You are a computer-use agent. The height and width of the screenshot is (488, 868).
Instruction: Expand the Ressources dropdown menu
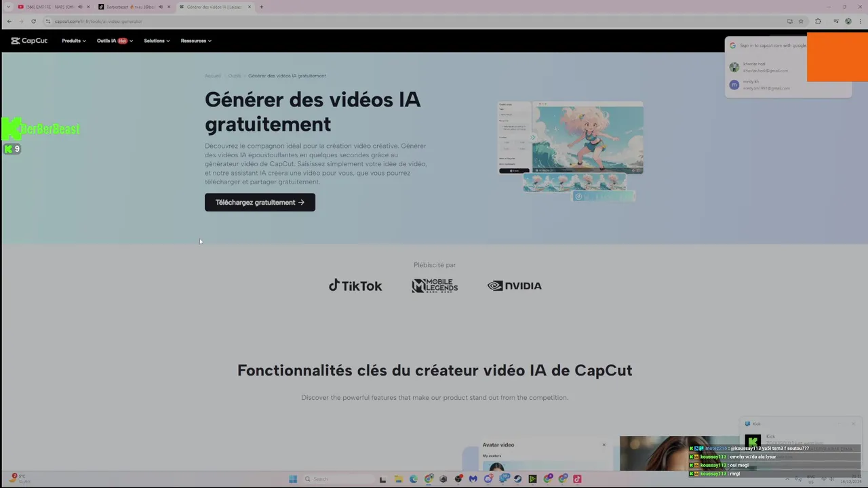(196, 41)
